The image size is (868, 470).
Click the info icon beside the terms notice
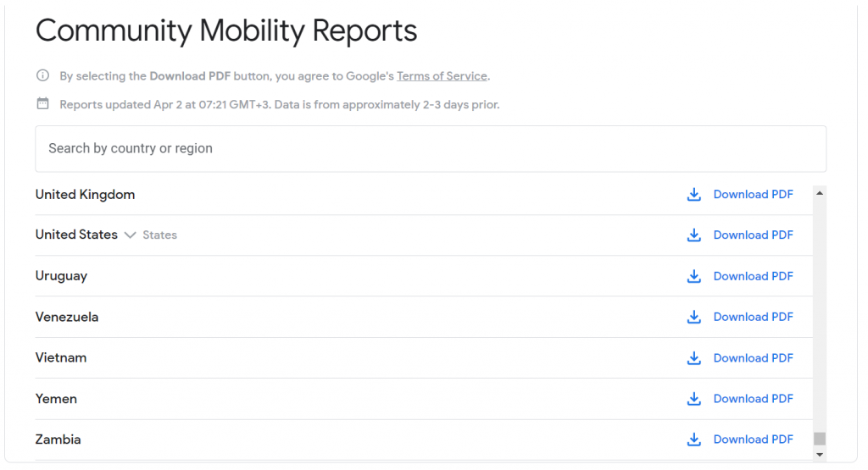pos(42,76)
